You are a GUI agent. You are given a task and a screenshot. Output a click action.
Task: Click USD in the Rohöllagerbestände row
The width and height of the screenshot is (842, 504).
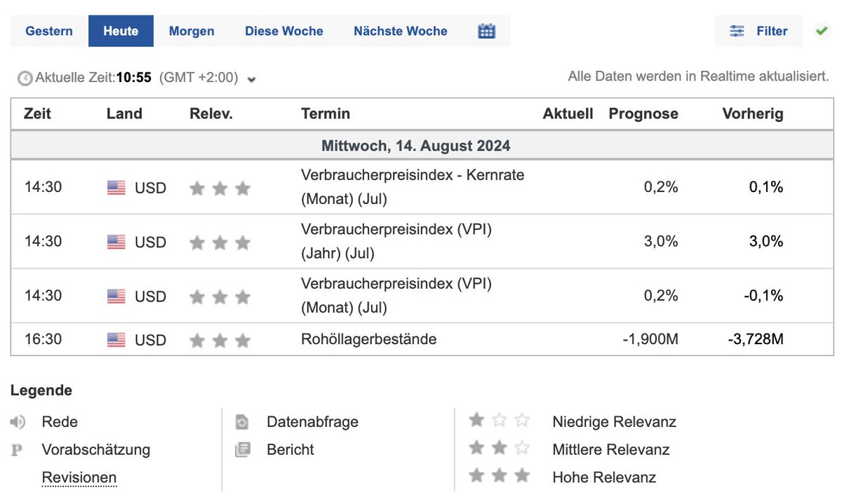coord(150,340)
